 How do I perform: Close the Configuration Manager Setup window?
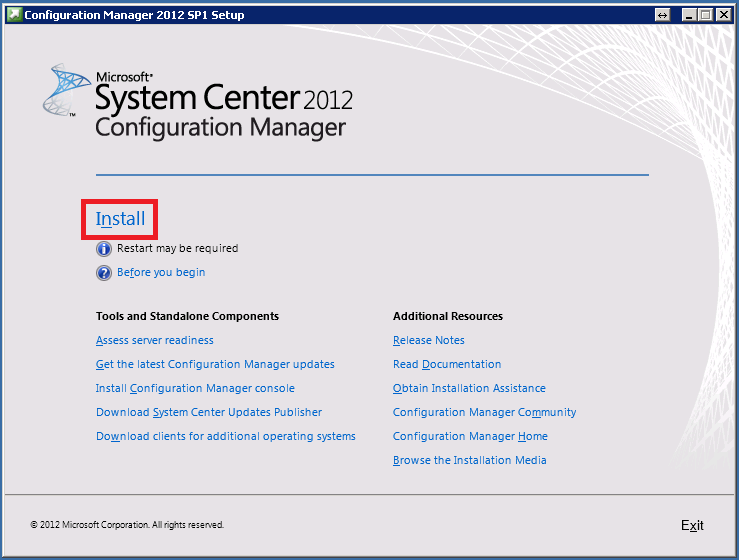tap(723, 15)
